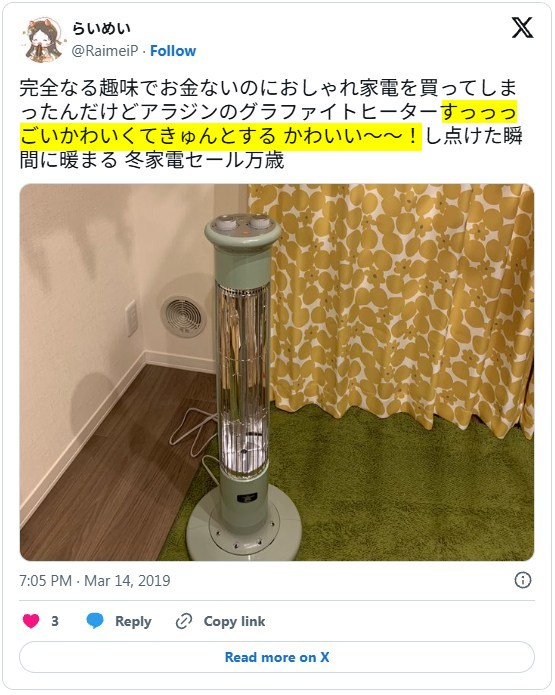
Task: Click the Reply text label
Action: (x=133, y=621)
